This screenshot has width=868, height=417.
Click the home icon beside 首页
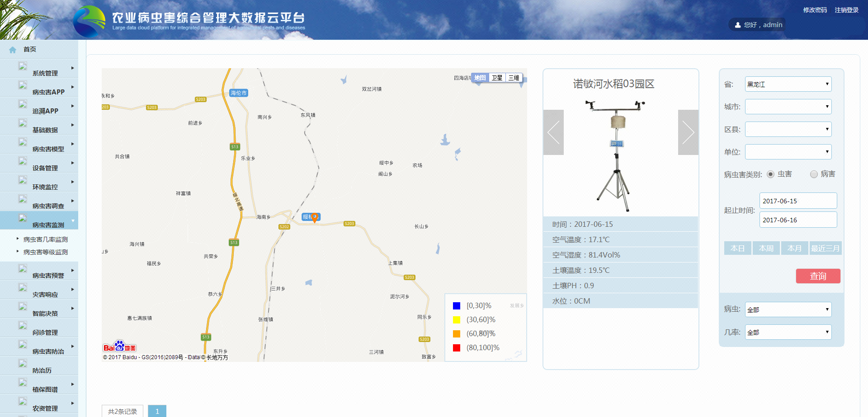coord(13,50)
